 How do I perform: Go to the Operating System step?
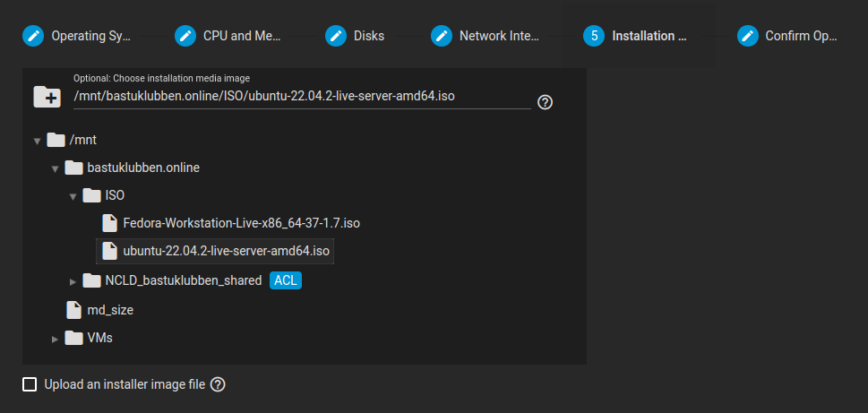point(91,37)
